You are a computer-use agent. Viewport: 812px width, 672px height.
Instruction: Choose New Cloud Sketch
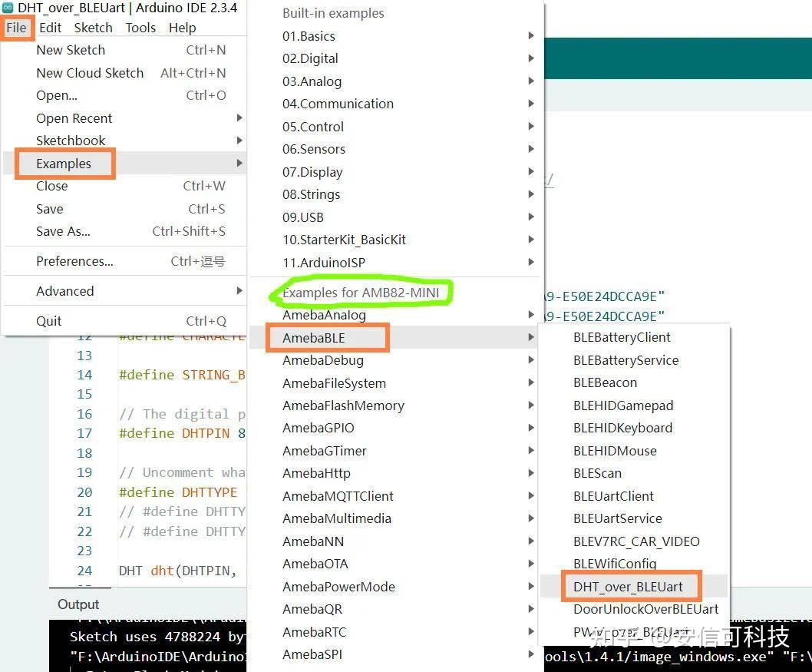(x=124, y=73)
